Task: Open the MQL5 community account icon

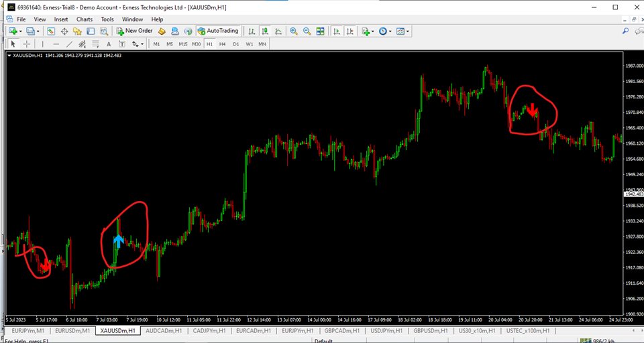Action: [x=175, y=31]
